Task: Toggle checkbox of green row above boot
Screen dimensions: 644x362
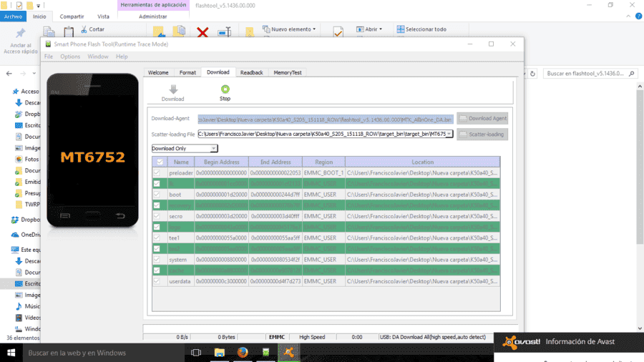Action: (x=157, y=183)
